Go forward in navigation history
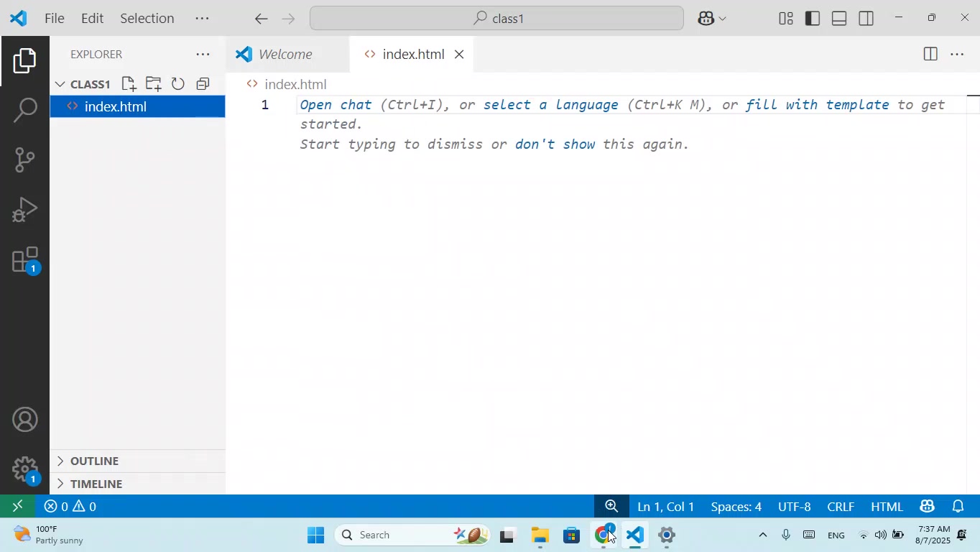 coord(289,19)
